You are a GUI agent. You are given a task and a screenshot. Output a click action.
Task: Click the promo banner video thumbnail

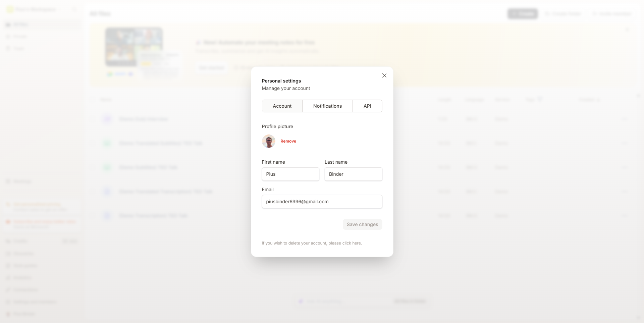point(134,47)
